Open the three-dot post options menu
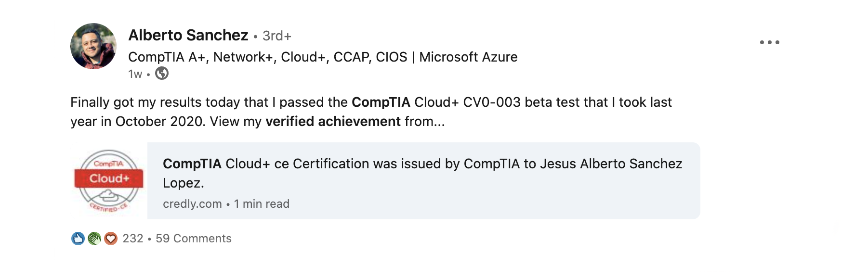The height and width of the screenshot is (277, 868). pyautogui.click(x=769, y=42)
